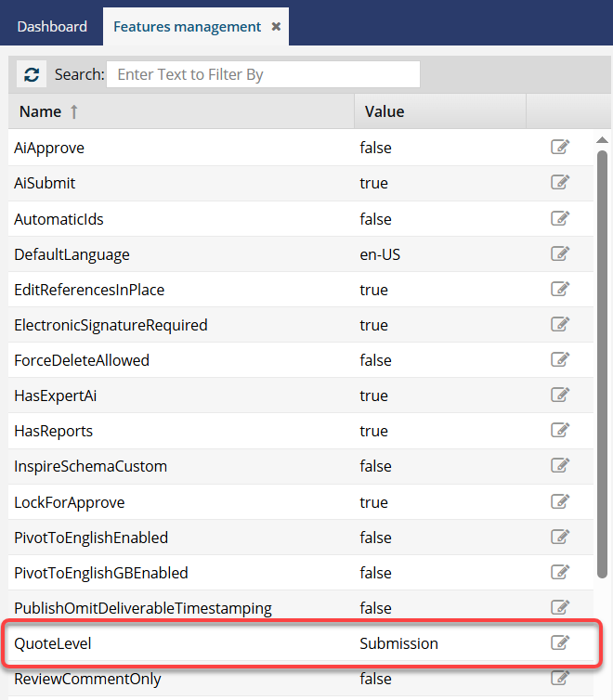
Task: Edit the HasReports feature
Action: point(560,431)
